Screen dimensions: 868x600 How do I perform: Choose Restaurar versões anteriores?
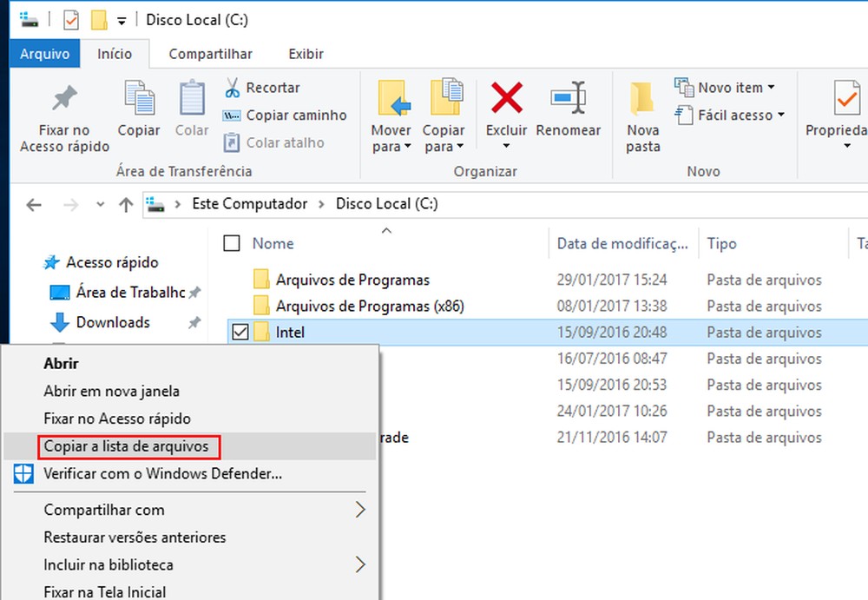coord(190,537)
